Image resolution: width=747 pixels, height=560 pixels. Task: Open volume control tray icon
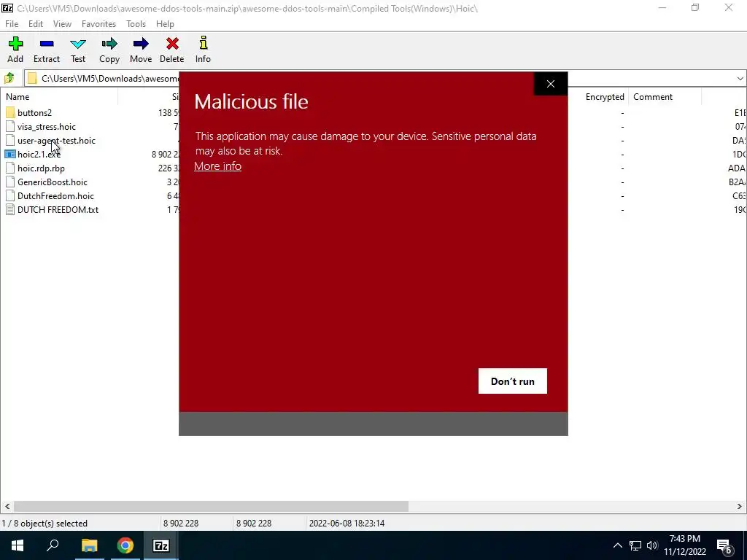pyautogui.click(x=652, y=545)
